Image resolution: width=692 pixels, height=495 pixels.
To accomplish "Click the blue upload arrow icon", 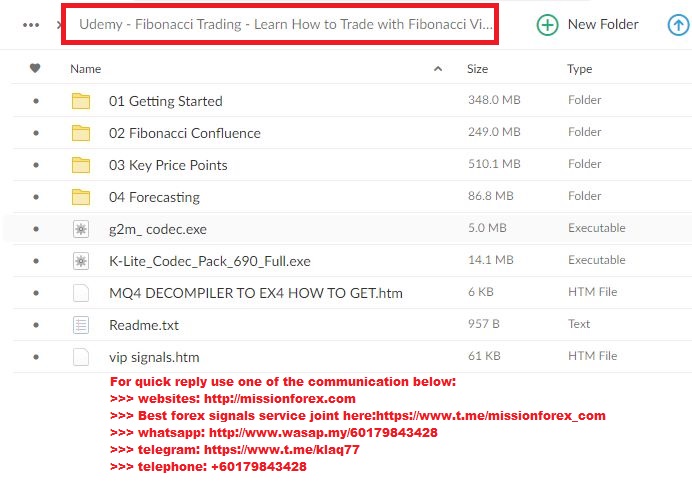I will pyautogui.click(x=678, y=25).
